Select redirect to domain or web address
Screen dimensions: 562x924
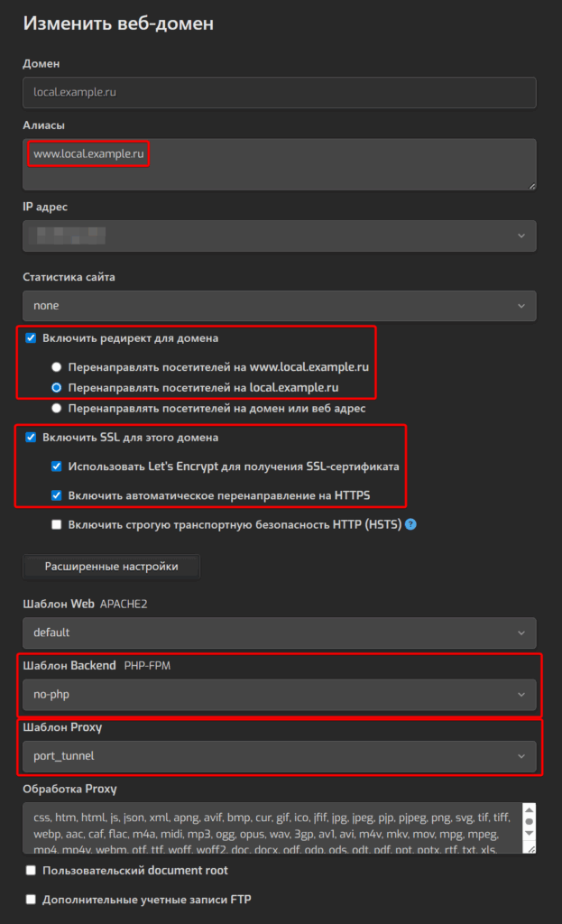click(x=57, y=408)
